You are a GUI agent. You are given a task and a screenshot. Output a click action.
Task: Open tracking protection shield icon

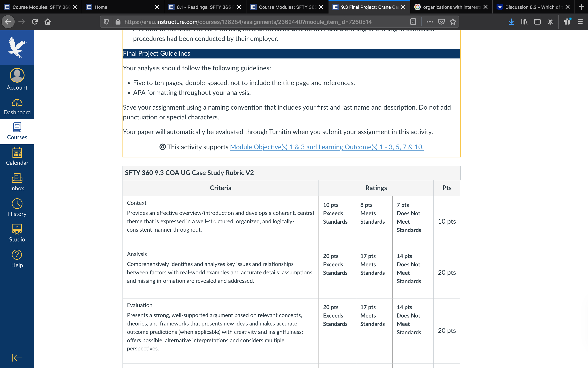(x=106, y=22)
